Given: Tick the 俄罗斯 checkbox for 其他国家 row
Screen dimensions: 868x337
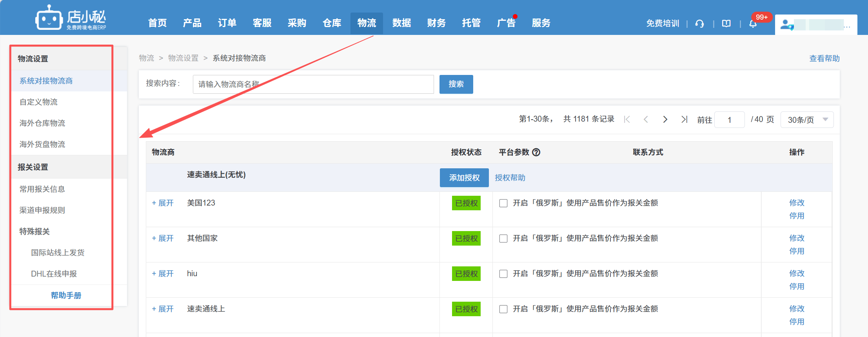Looking at the screenshot, I should [x=503, y=239].
